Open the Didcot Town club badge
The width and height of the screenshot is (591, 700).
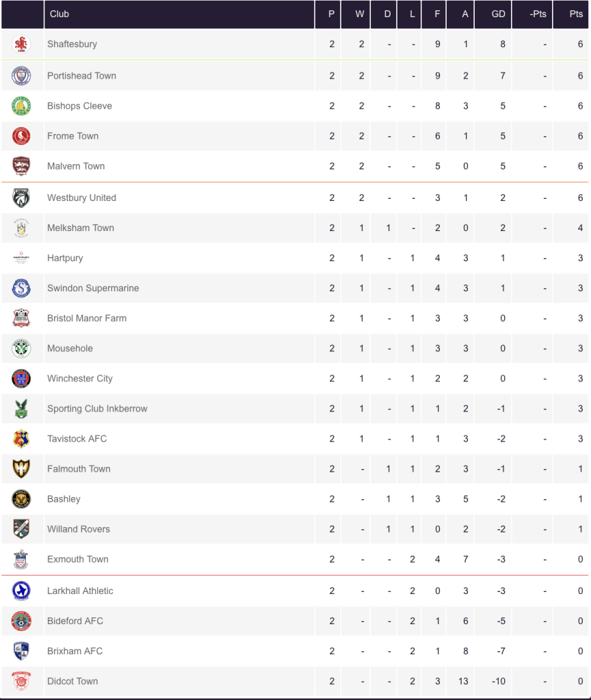point(21,681)
